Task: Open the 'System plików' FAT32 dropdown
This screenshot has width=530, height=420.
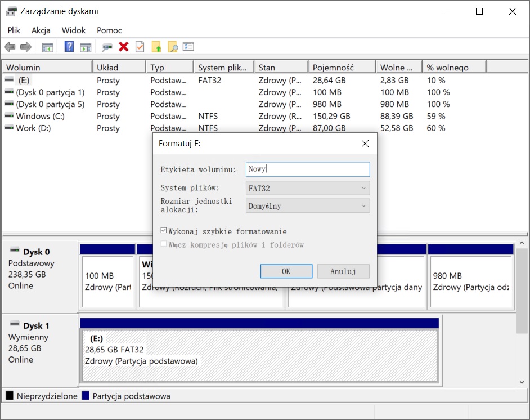Action: [308, 189]
